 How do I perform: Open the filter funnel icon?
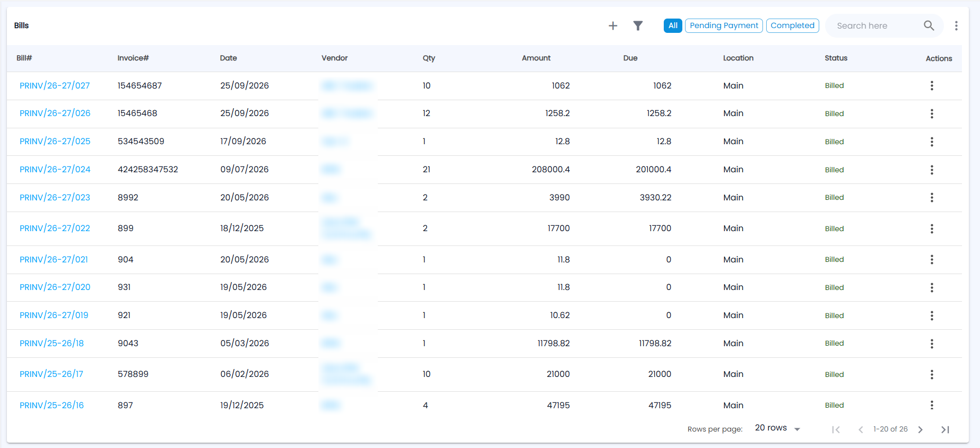(x=638, y=25)
